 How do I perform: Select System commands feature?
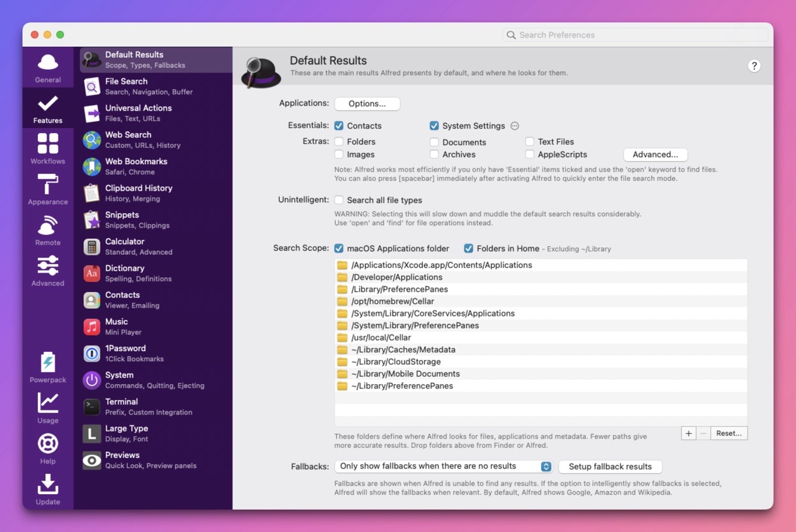click(x=155, y=380)
